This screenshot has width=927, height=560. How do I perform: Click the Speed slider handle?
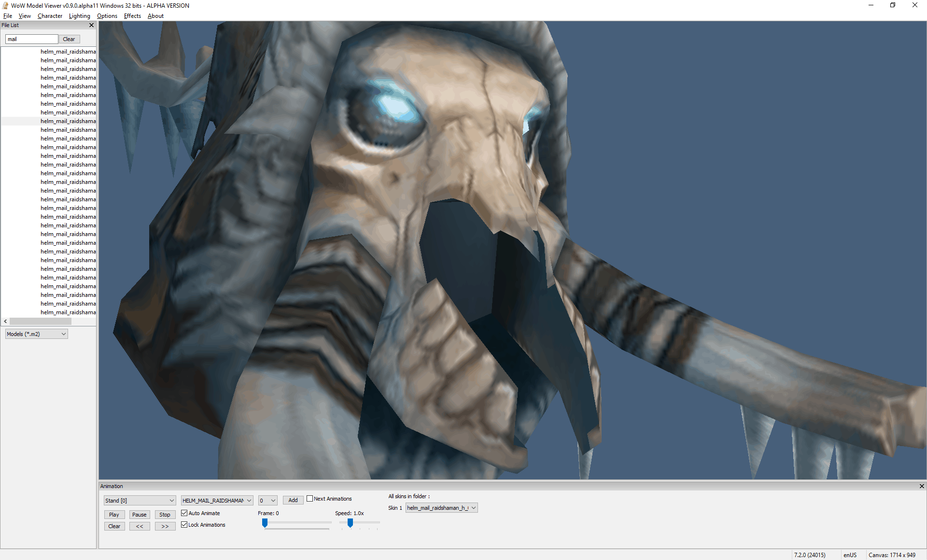coord(350,523)
